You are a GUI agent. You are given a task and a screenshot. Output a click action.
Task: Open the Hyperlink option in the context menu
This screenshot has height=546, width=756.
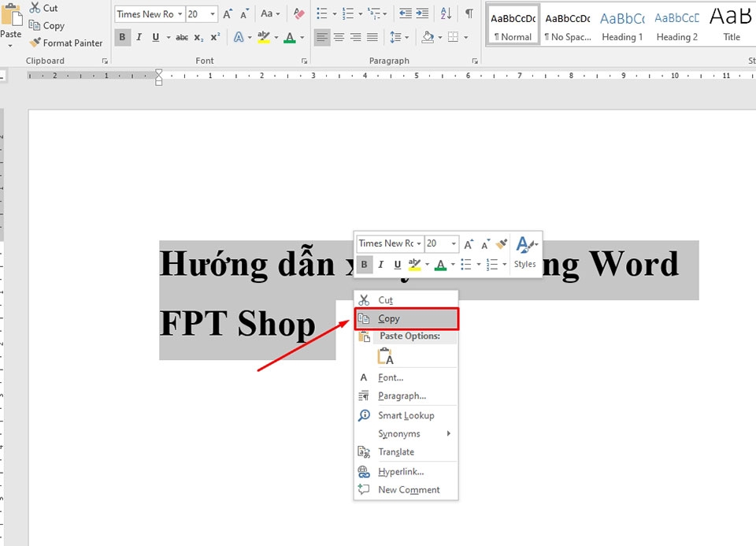395,470
